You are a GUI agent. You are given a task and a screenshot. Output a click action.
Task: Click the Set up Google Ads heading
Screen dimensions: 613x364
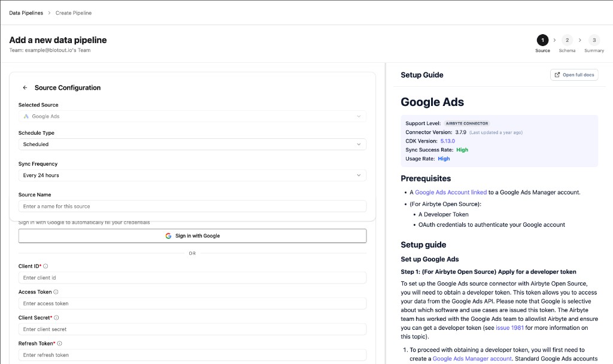click(430, 259)
